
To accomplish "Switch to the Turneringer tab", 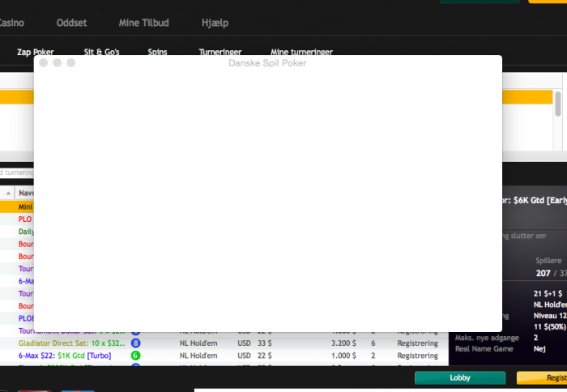I will 220,52.
